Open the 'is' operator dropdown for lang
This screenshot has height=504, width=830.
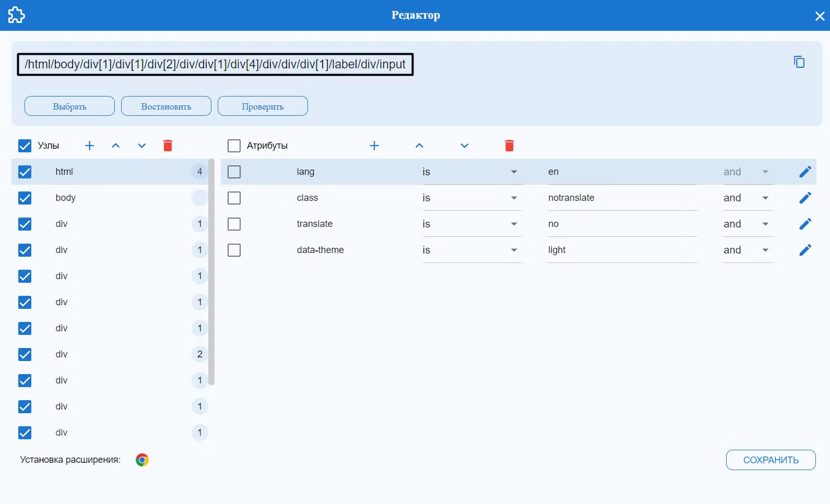click(472, 172)
